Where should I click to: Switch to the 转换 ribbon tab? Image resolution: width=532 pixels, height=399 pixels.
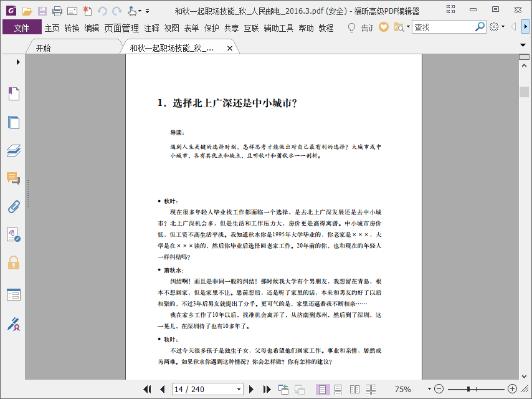72,28
